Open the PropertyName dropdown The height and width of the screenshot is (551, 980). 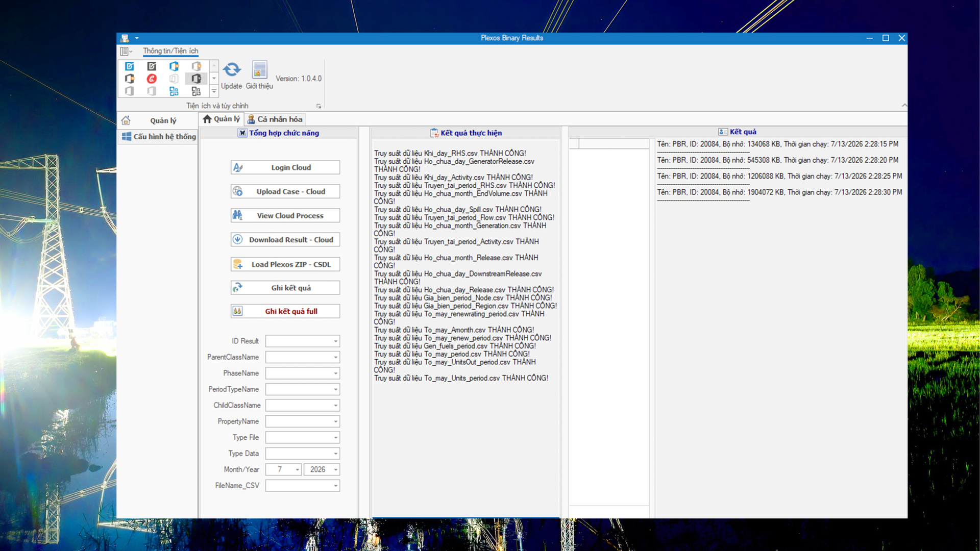point(335,421)
